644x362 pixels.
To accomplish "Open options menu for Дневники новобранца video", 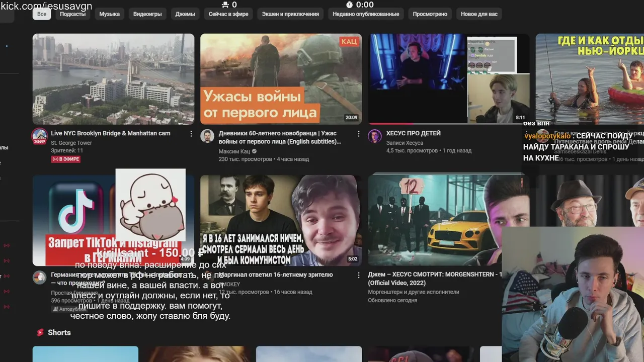I will point(359,134).
